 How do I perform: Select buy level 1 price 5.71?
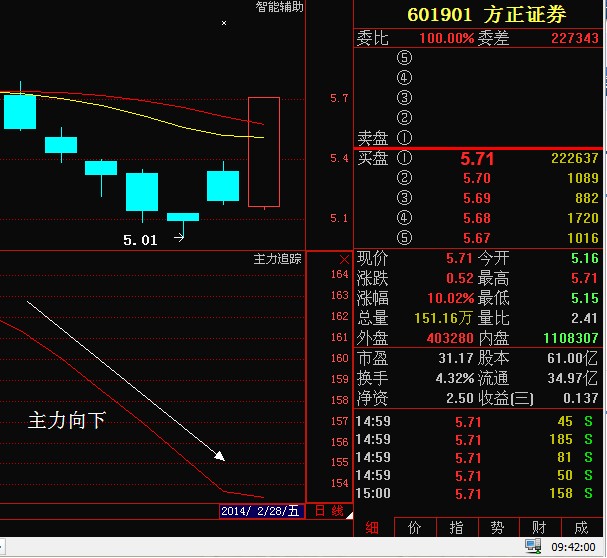point(477,159)
